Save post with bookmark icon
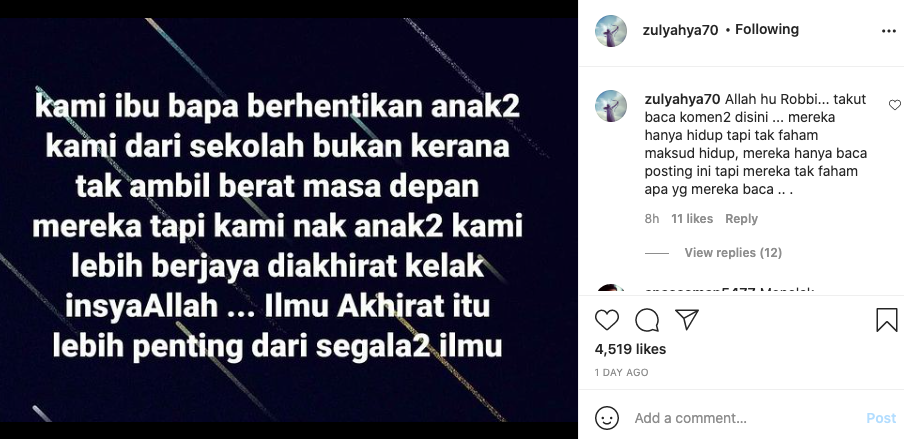 887,320
